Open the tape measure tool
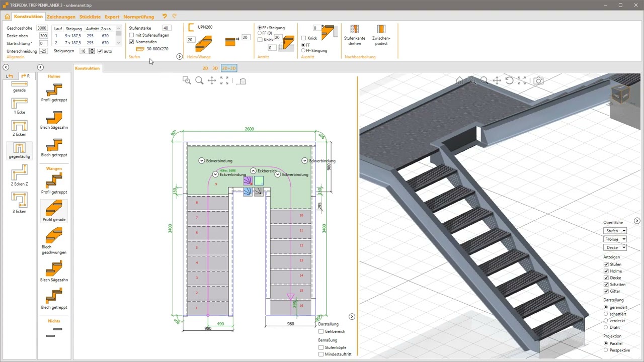 click(242, 81)
